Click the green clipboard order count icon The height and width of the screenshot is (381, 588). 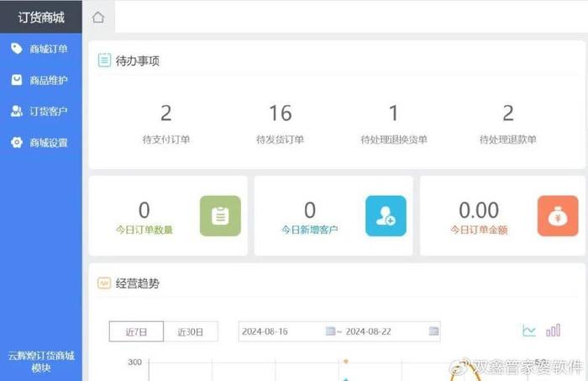pos(220,216)
